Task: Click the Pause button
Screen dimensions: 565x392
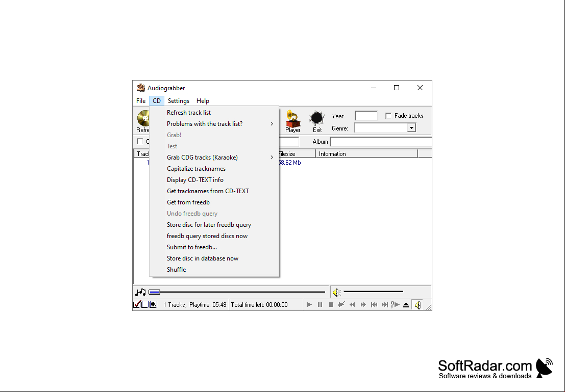Action: 320,304
